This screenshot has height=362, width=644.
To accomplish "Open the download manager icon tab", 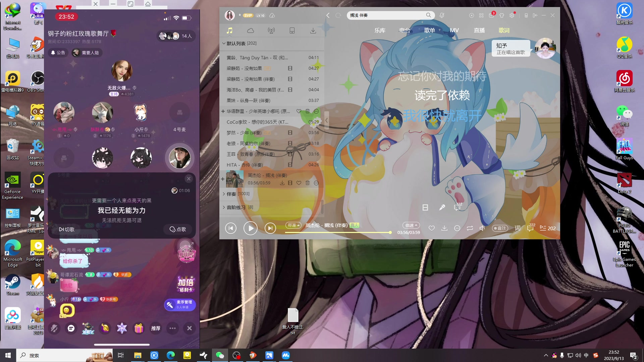I will click(x=313, y=31).
